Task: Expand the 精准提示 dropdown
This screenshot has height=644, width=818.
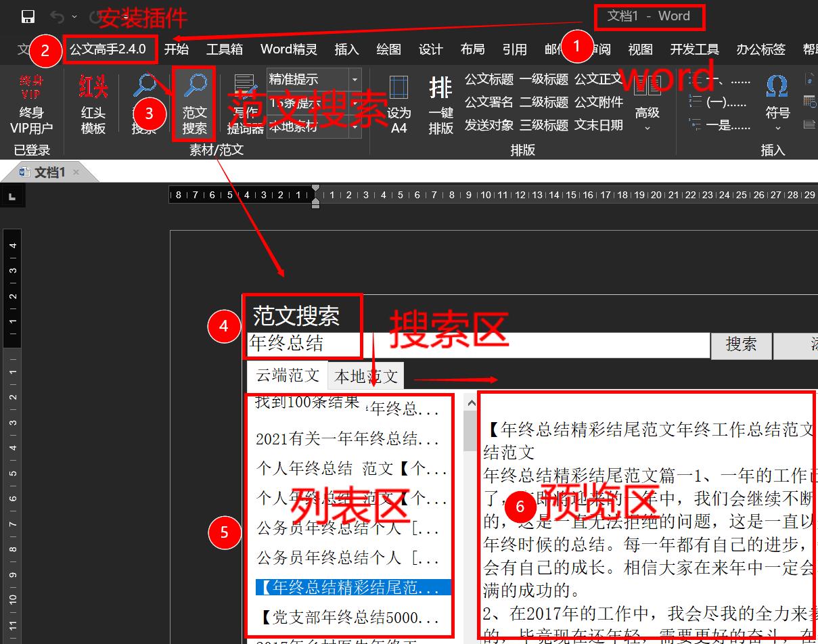Action: pyautogui.click(x=355, y=79)
